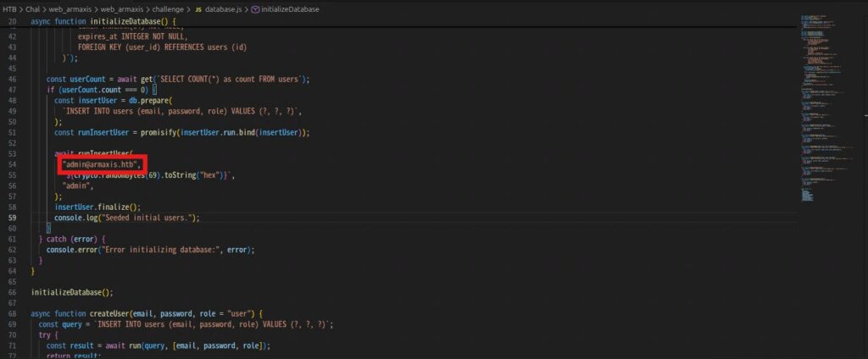Click line number 54 in gutter
The height and width of the screenshot is (359, 868).
(x=12, y=163)
